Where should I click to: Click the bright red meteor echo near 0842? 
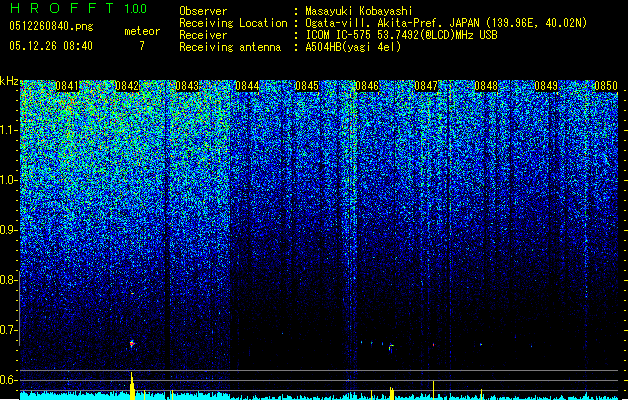point(132,343)
